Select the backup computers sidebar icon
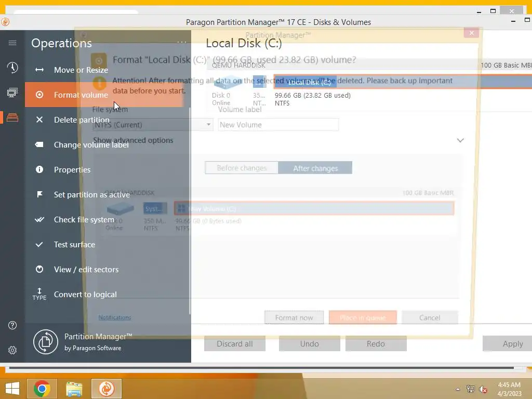The width and height of the screenshot is (532, 399). tap(12, 92)
